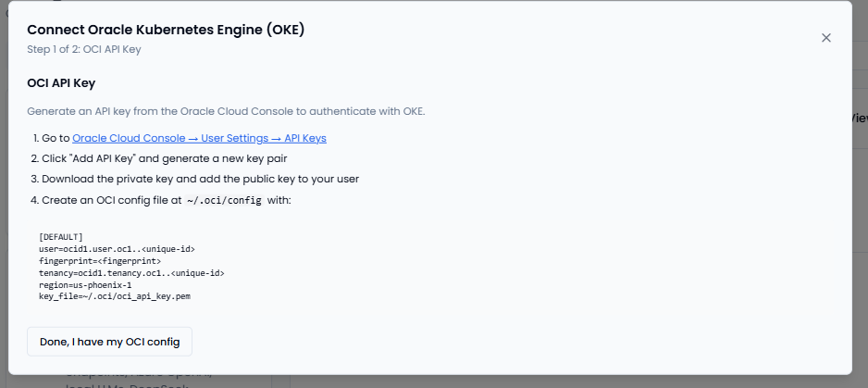Click the user=ocid1.user.oc1 config line
The image size is (868, 388).
coord(117,249)
